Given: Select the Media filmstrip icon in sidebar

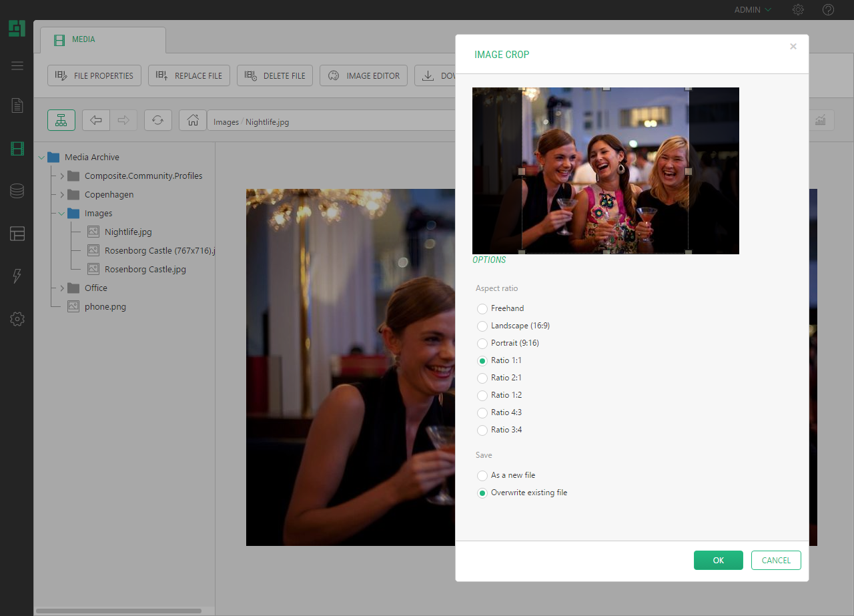Looking at the screenshot, I should (x=17, y=149).
